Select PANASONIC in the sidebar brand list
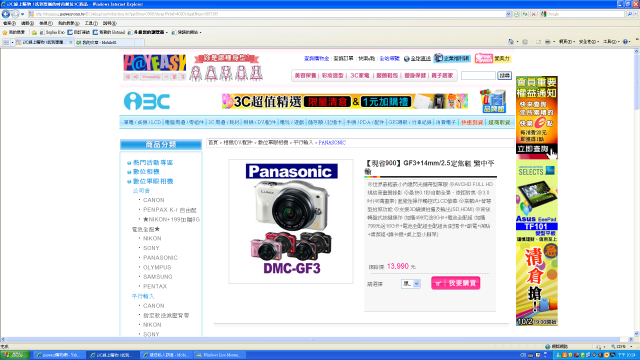 coord(160,258)
